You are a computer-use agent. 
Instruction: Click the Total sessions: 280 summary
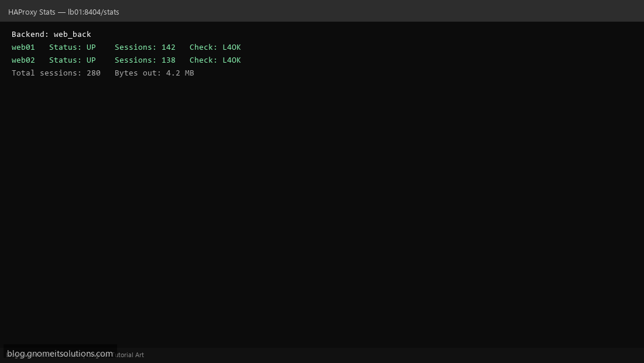56,73
